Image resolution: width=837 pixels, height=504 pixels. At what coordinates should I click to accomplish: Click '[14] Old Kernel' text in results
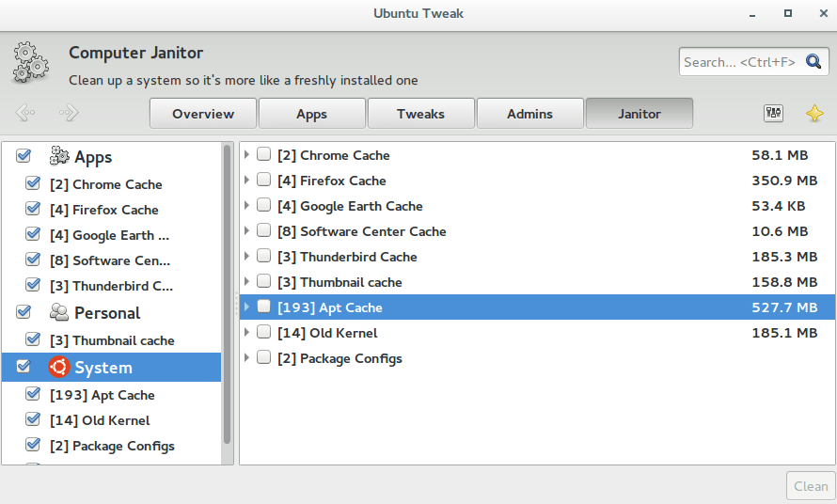(x=327, y=333)
